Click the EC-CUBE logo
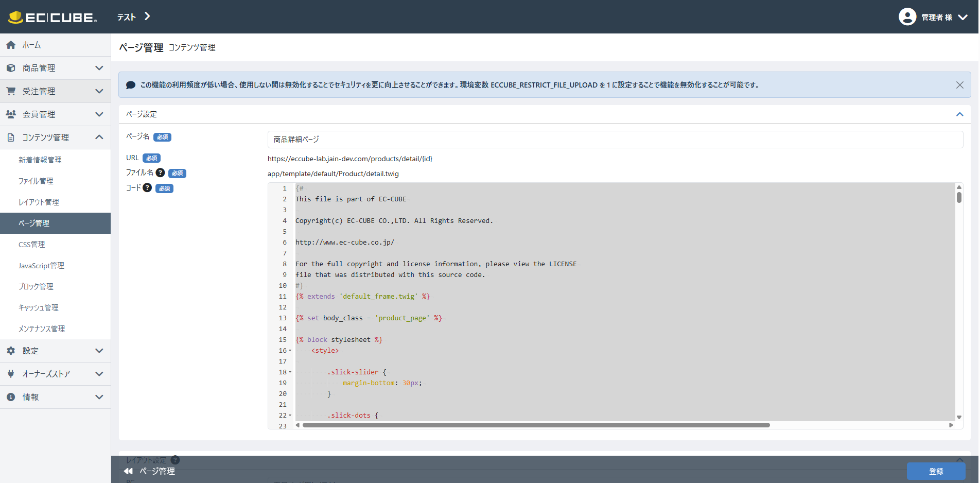The height and width of the screenshot is (483, 980). click(52, 17)
